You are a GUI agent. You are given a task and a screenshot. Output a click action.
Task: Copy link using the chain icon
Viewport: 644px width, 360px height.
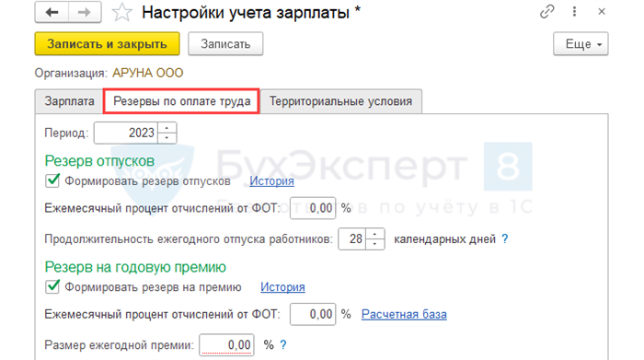coord(547,11)
